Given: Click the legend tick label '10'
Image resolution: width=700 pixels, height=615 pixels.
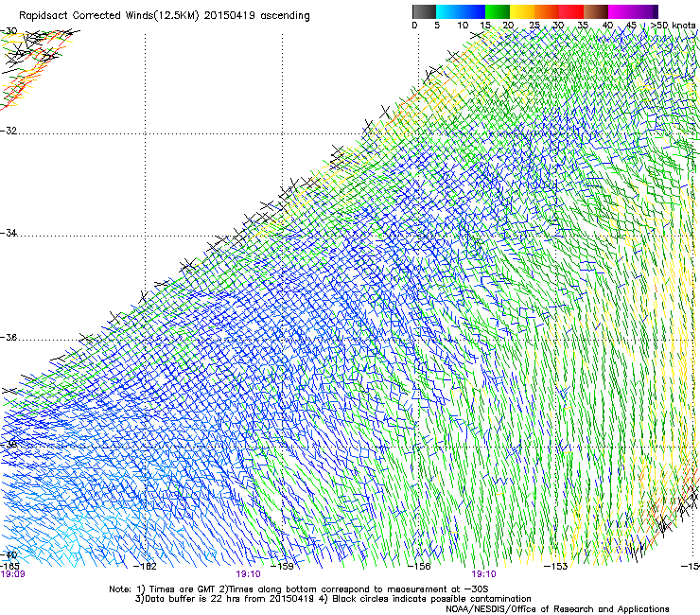Looking at the screenshot, I should (463, 26).
